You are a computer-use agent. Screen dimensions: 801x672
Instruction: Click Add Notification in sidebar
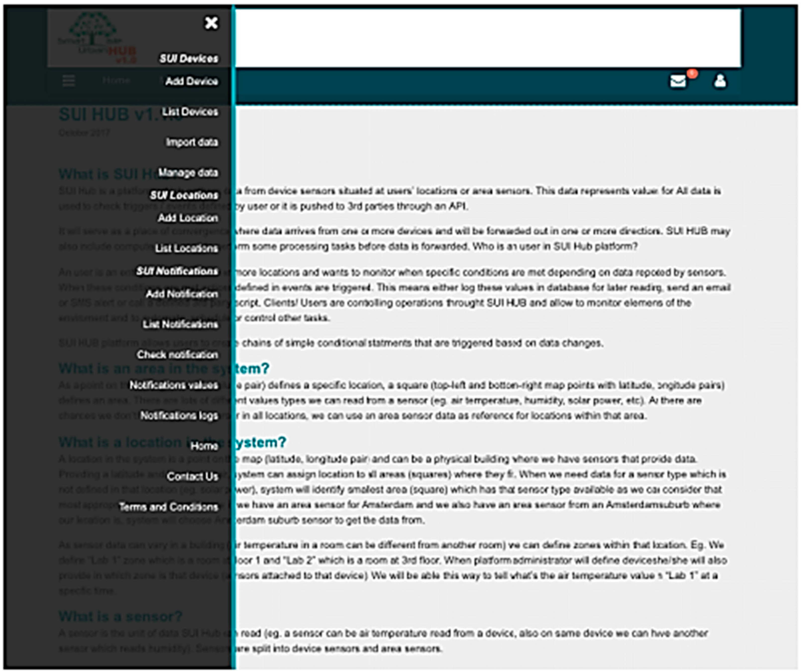tap(182, 294)
